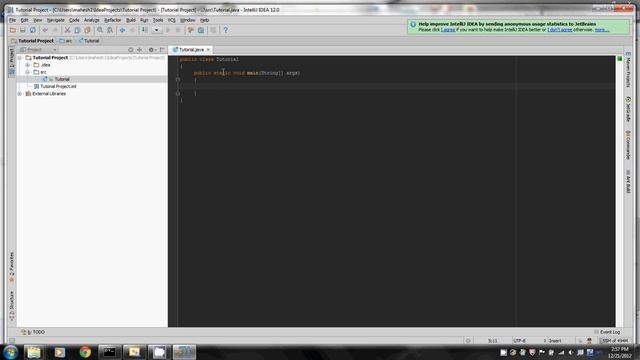640x360 pixels.
Task: Open the run configuration dropdown
Action: point(157,30)
